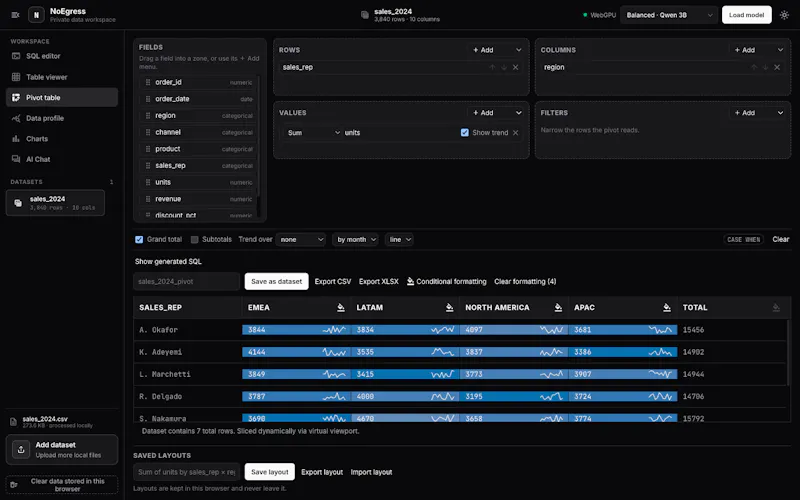
Task: Click Export layout
Action: tap(322, 472)
